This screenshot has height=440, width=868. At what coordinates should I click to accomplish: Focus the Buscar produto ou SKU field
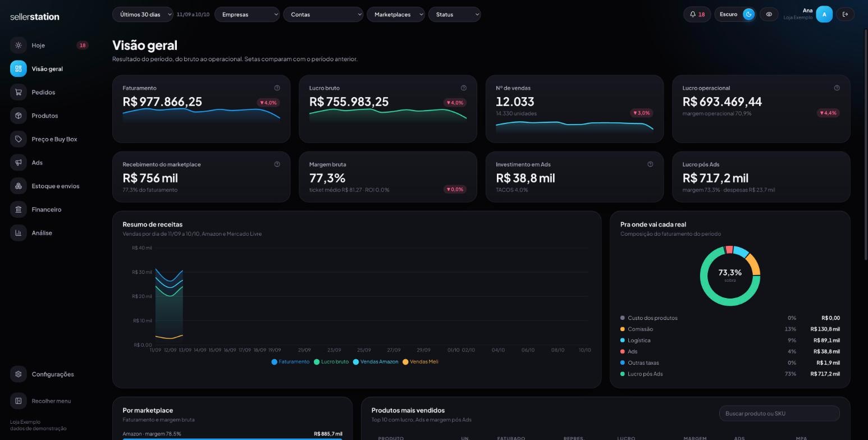click(x=779, y=414)
